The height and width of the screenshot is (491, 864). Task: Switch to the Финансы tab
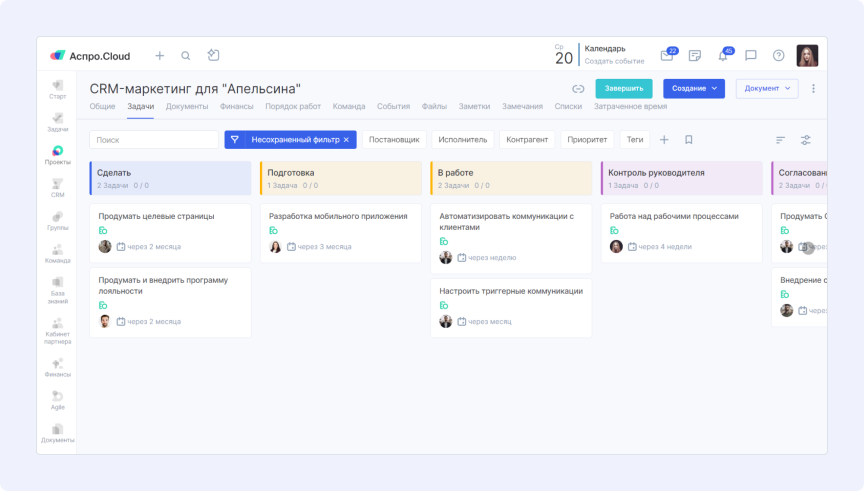point(237,106)
